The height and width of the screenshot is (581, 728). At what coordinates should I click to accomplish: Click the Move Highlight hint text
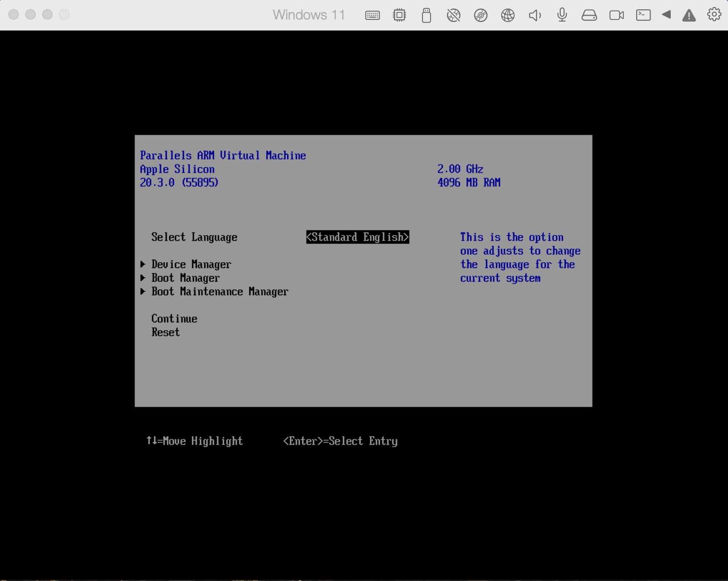point(195,441)
